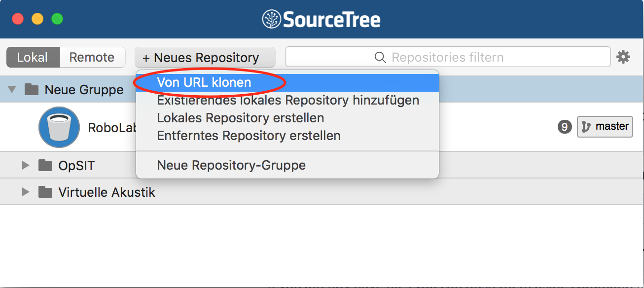Viewport: 644px width, 288px height.
Task: Click the master branch button
Action: point(605,127)
